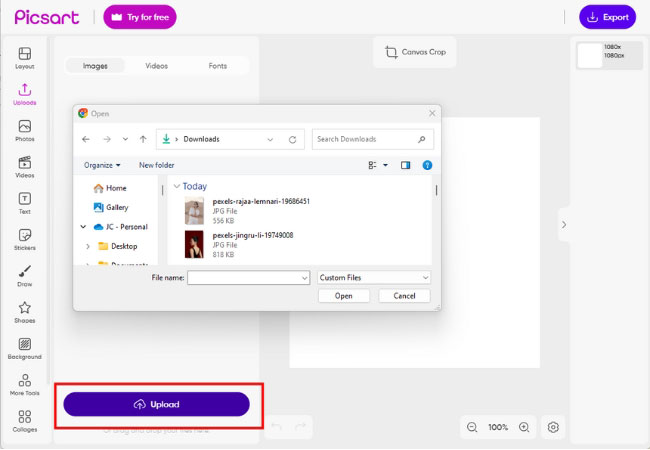Screen dimensions: 650x450
Task: Expand the Organize dropdown menu
Action: click(x=102, y=165)
